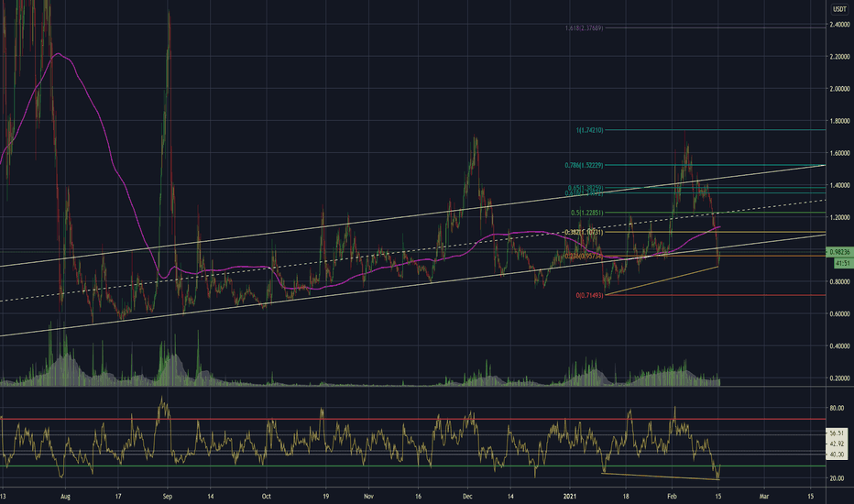Select the red RSI overbought line
The width and height of the screenshot is (854, 504).
click(x=413, y=419)
